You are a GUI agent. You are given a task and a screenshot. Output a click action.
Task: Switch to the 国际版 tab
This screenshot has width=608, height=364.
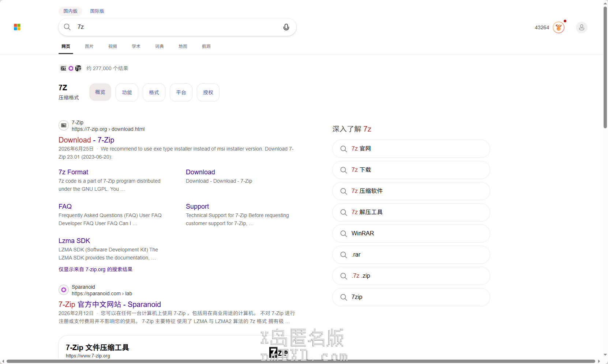click(97, 11)
